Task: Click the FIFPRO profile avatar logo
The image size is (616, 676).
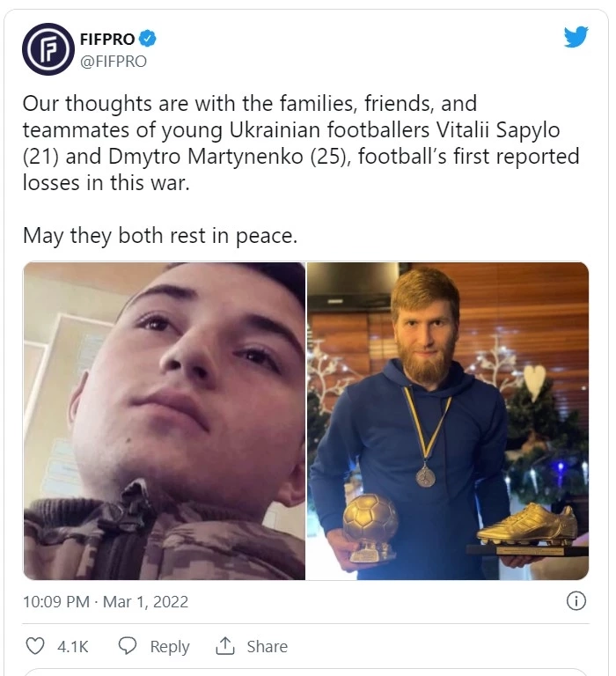Action: click(x=48, y=50)
